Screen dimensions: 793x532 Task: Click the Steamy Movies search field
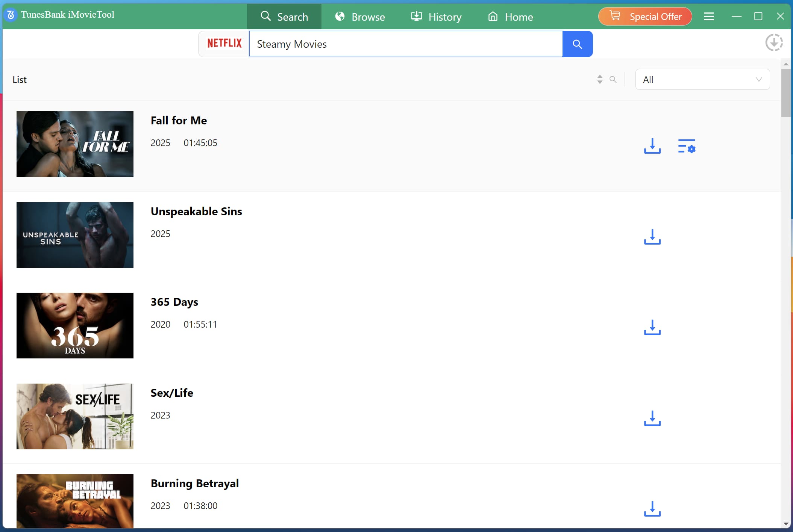pos(405,44)
